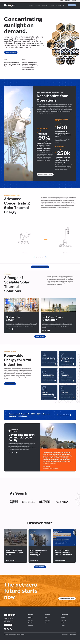80x644 pixels.
Task: Open the Transportation industry truck icon card
Action: click(x=49, y=375)
